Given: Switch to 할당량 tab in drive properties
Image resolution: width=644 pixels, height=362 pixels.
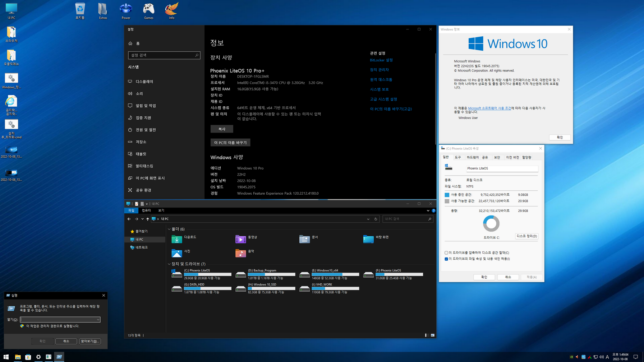Looking at the screenshot, I should click(x=526, y=157).
